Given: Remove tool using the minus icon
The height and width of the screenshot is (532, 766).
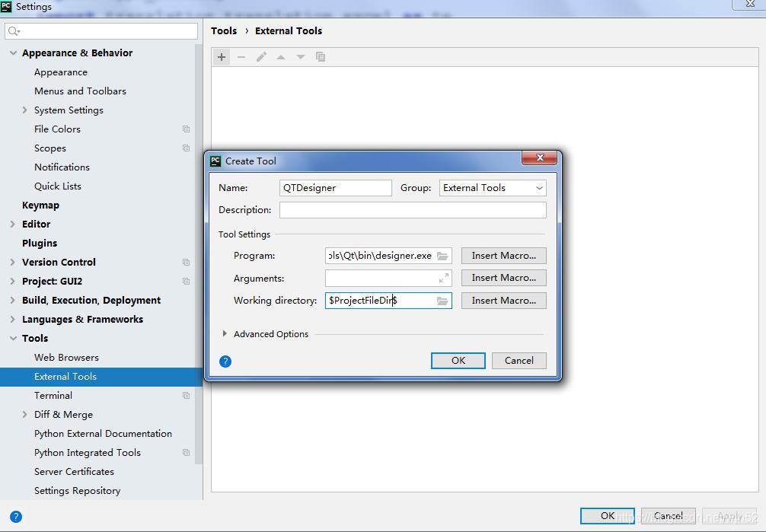Looking at the screenshot, I should [241, 57].
